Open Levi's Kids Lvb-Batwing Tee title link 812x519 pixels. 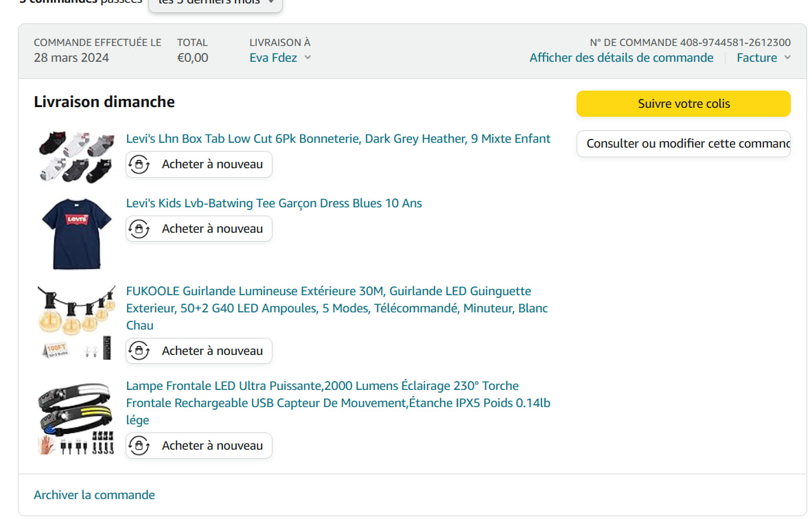point(274,203)
